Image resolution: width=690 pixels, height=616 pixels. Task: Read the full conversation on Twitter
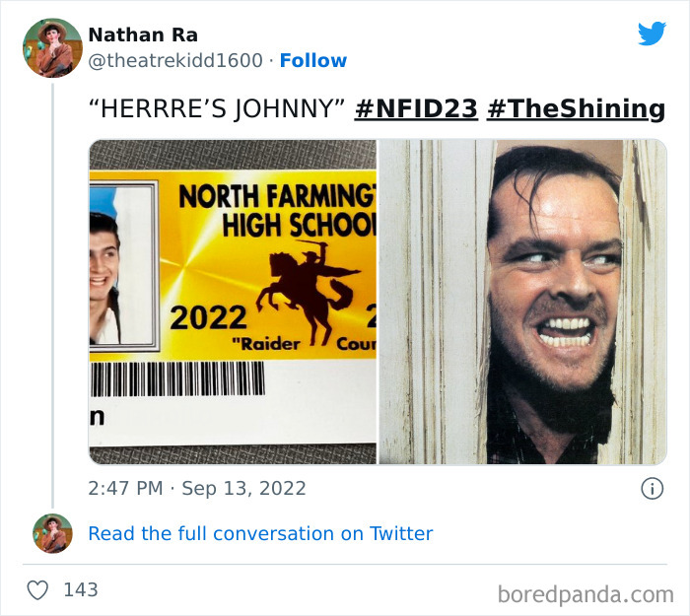point(260,533)
